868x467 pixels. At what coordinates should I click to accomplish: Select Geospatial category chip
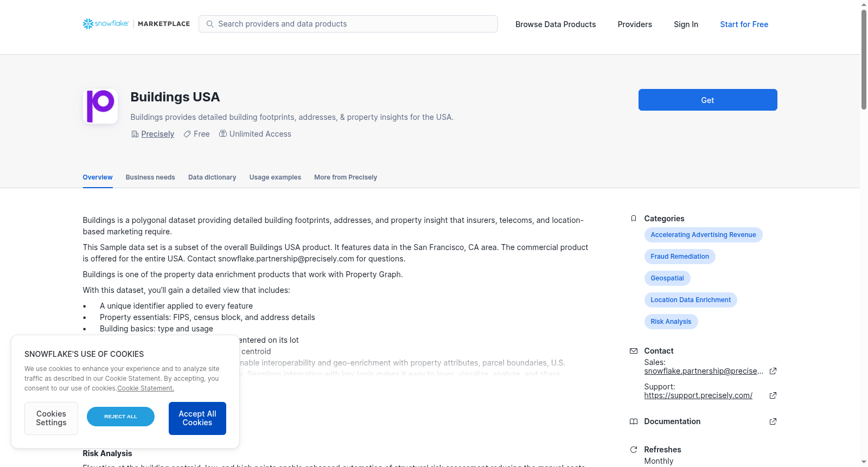pyautogui.click(x=667, y=278)
